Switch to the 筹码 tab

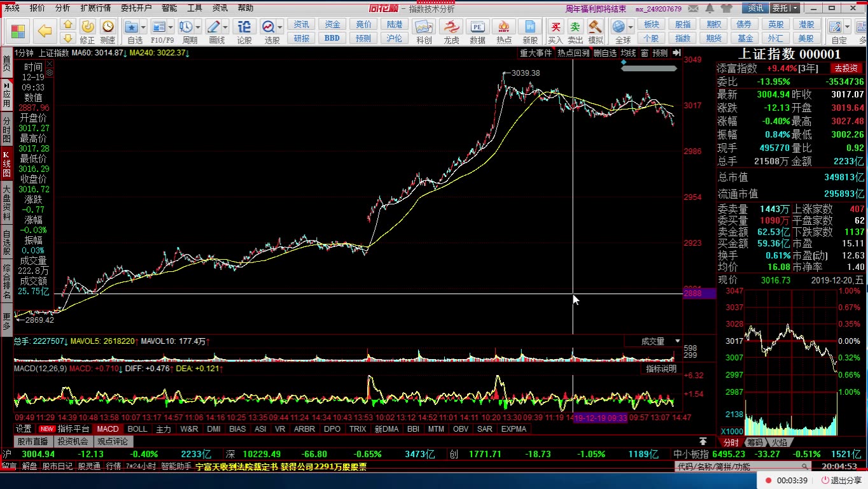(755, 443)
